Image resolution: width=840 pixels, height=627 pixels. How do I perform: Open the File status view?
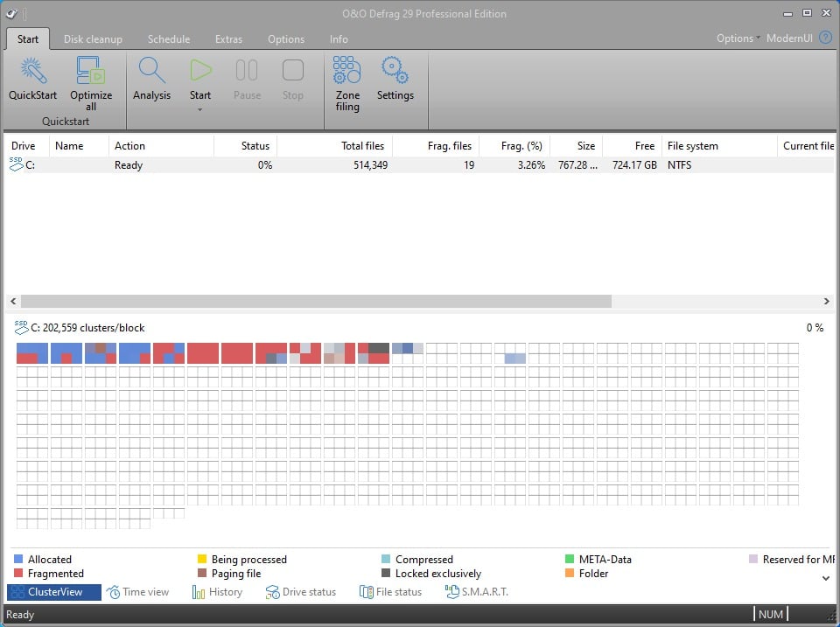[x=390, y=592]
